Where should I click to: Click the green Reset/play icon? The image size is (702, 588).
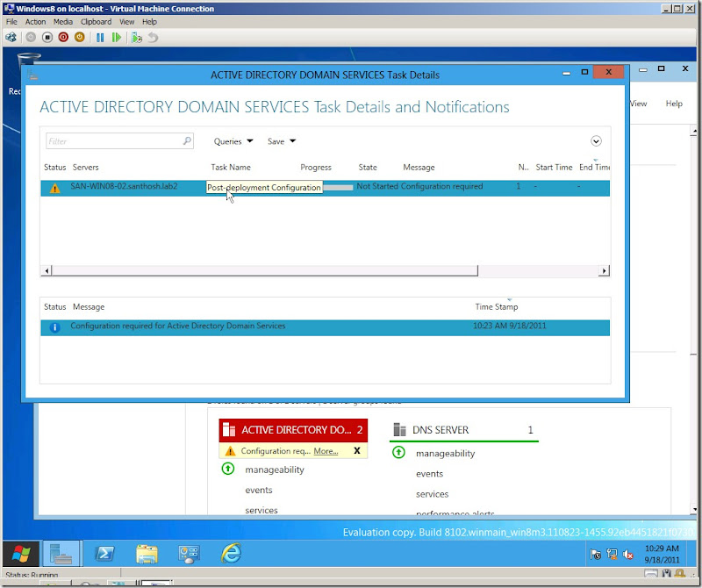click(117, 38)
